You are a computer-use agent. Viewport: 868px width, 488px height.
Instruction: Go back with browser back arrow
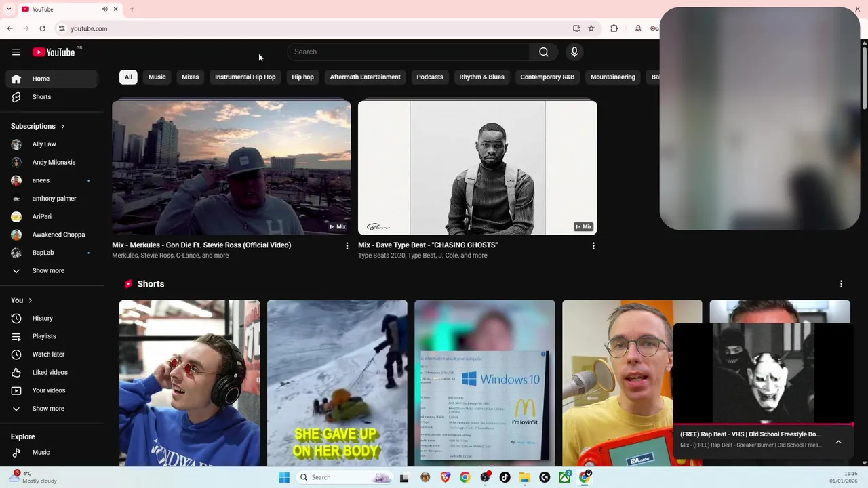coord(9,28)
